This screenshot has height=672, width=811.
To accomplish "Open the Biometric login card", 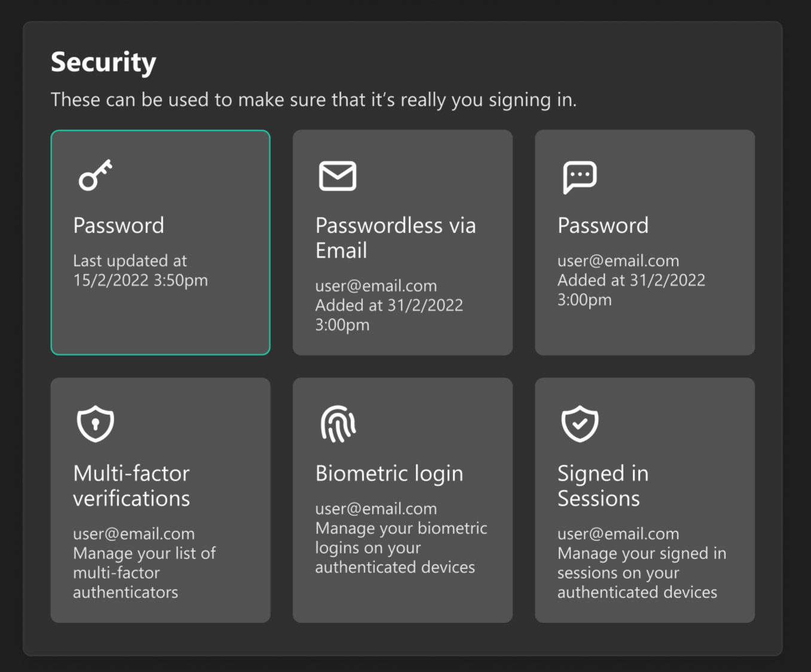I will click(402, 500).
